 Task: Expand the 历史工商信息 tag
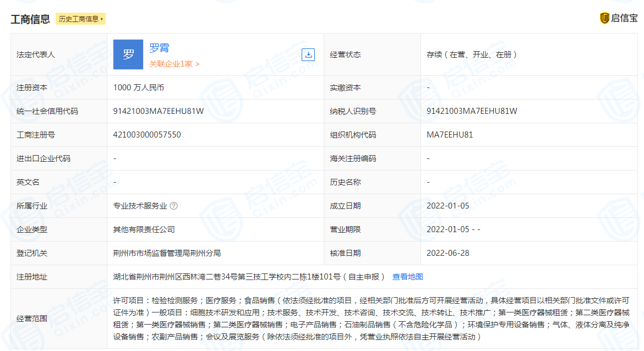coord(81,19)
